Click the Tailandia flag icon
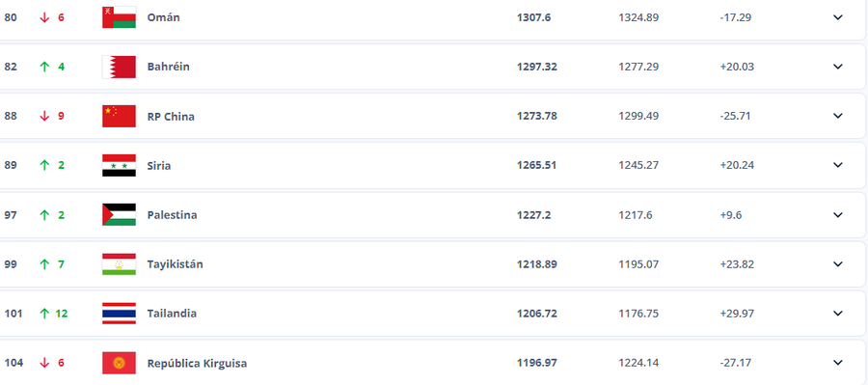This screenshot has width=868, height=385. (119, 314)
